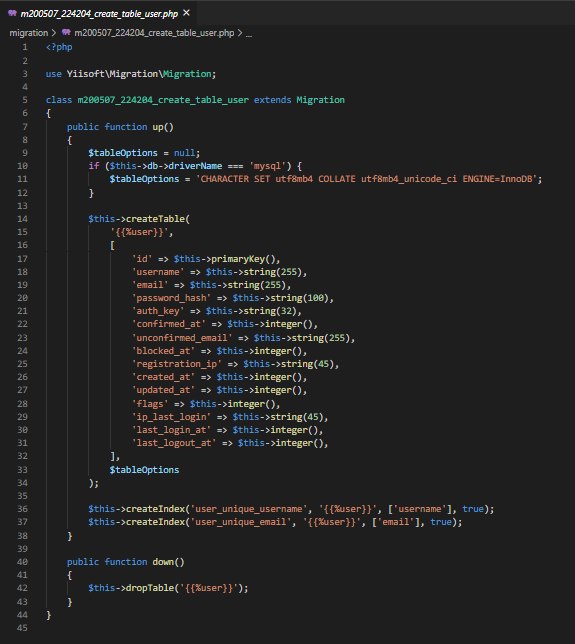Click '$tableOptions = null;' on line 9

(x=144, y=153)
